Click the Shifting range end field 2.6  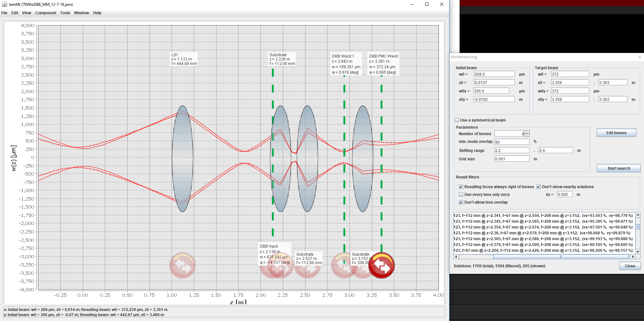coord(556,151)
